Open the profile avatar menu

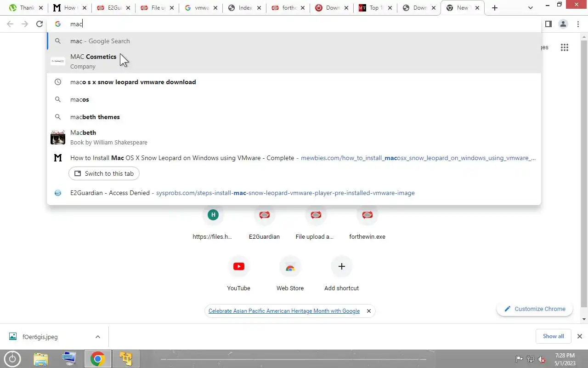point(563,24)
